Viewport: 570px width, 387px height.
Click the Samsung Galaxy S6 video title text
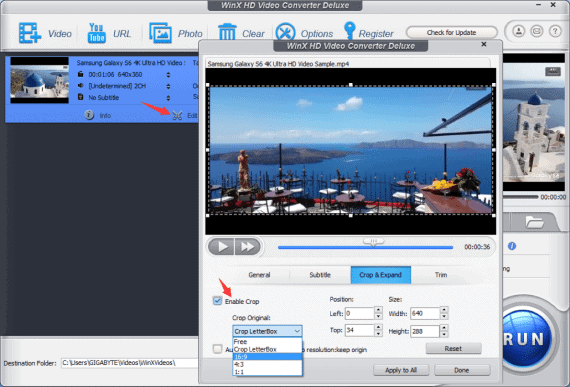131,63
